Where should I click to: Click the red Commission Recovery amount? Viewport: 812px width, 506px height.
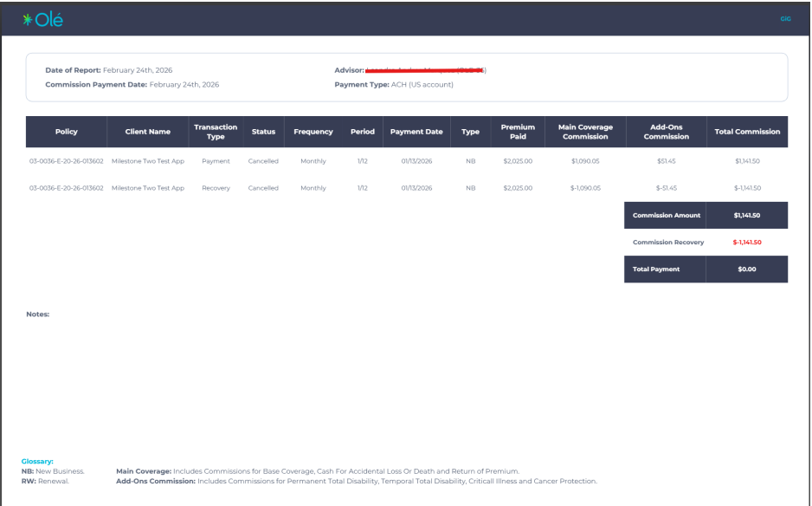pyautogui.click(x=746, y=243)
